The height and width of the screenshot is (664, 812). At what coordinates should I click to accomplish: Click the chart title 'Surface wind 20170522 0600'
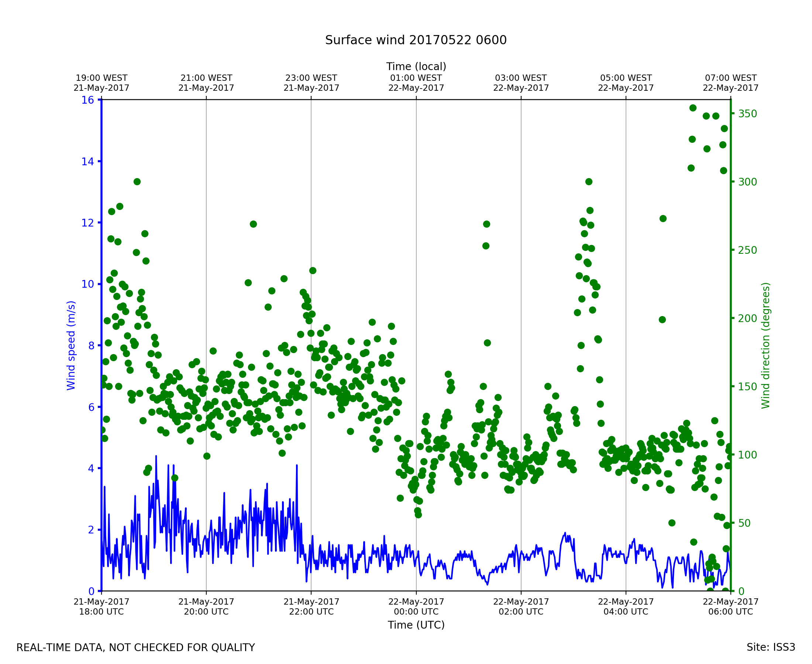[416, 40]
